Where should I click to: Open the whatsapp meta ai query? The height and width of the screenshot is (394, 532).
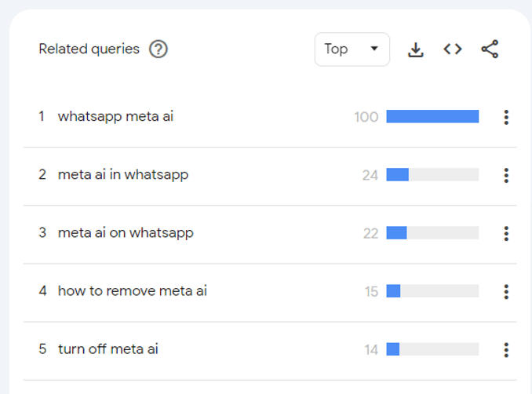point(115,116)
